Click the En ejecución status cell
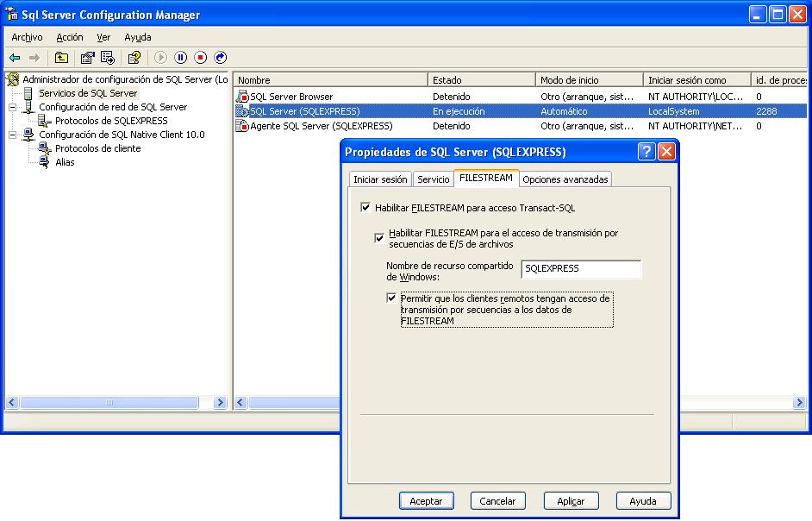Image resolution: width=812 pixels, height=521 pixels. 481,111
